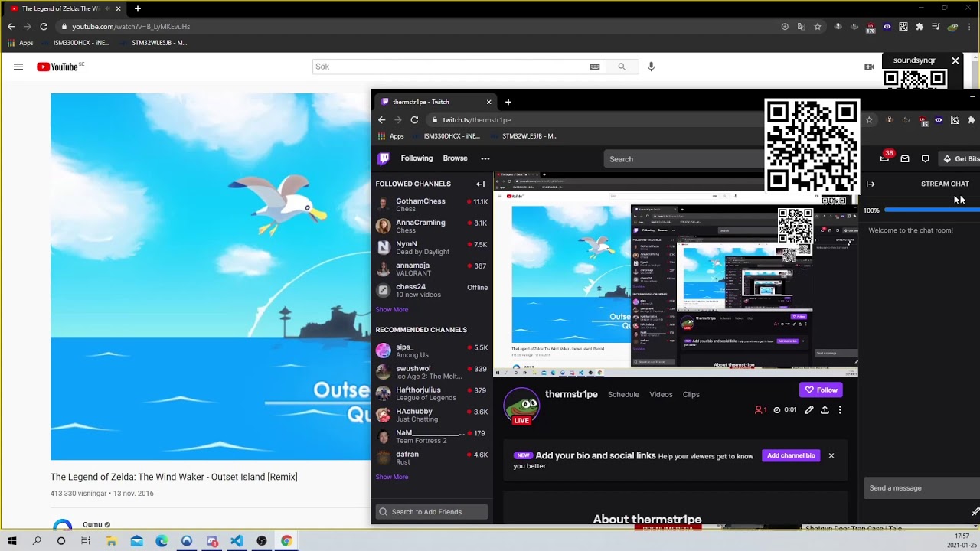980x551 pixels.
Task: Collapse the Twitch followed channels sidebar
Action: (480, 184)
